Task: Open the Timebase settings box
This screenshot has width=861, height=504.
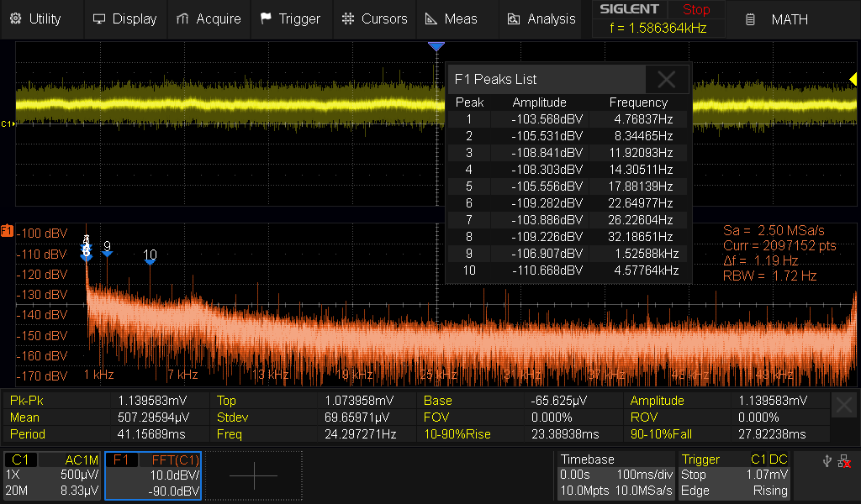Action: (x=615, y=475)
